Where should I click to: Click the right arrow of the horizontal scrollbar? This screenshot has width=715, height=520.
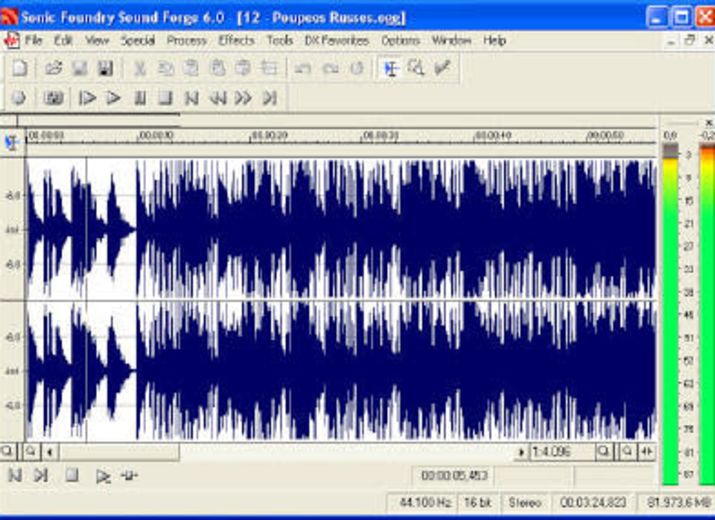522,452
